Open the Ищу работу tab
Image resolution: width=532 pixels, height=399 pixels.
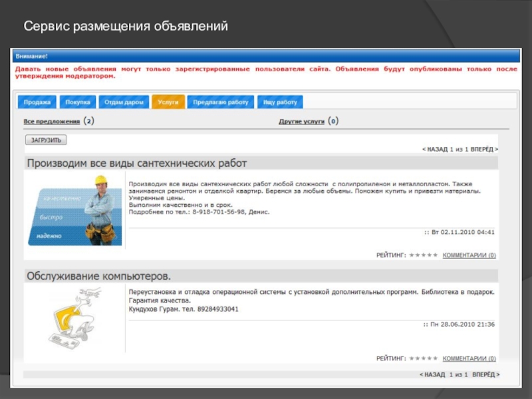(280, 102)
